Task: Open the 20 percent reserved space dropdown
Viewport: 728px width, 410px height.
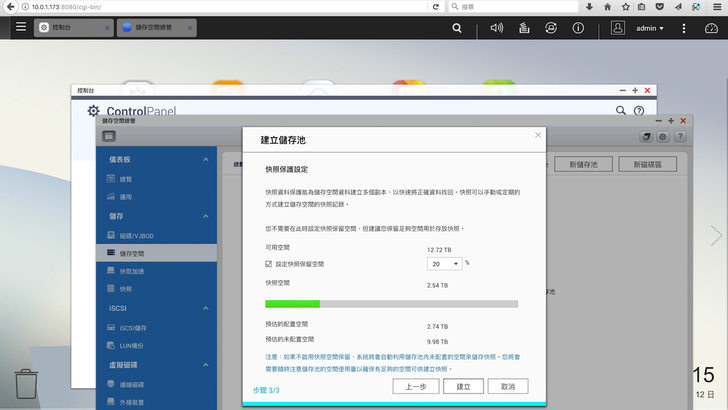Action: coord(444,264)
